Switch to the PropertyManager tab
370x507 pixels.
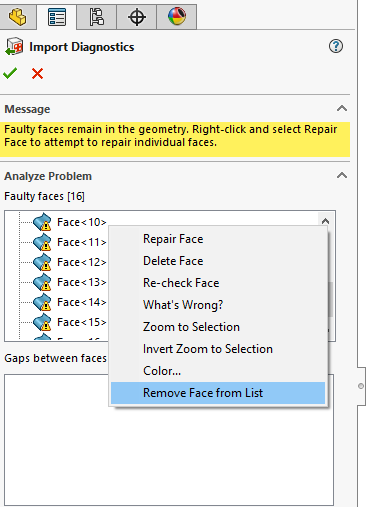click(x=57, y=17)
